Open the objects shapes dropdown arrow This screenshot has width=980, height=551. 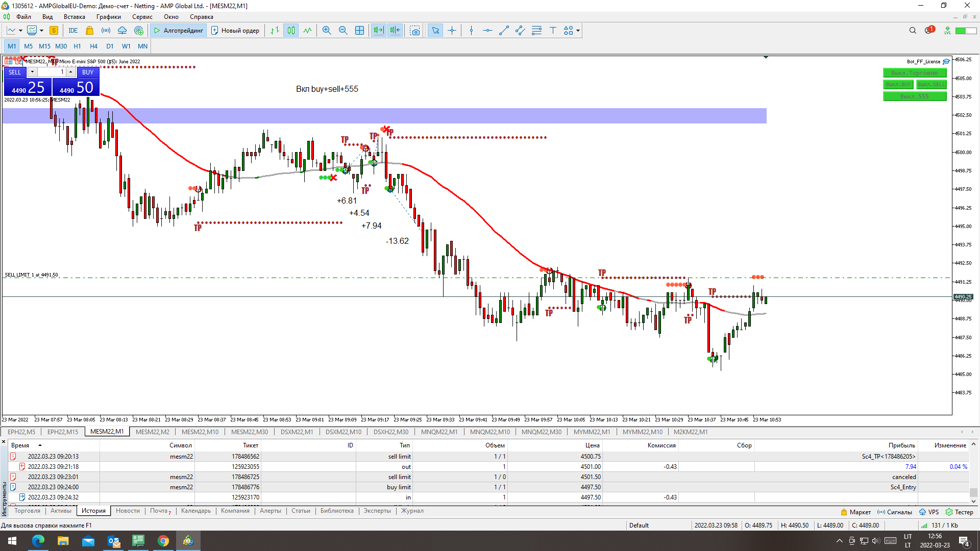coord(578,31)
